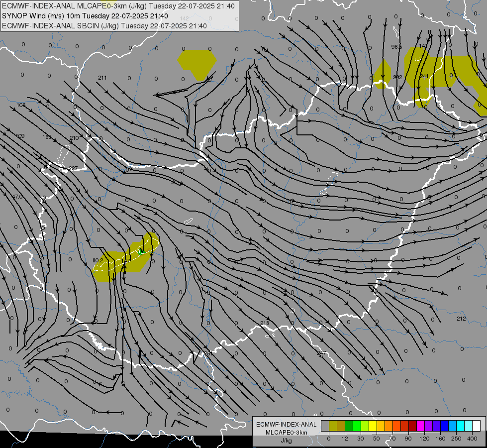Click the map value '292'
487x448 pixels.
click(x=397, y=77)
